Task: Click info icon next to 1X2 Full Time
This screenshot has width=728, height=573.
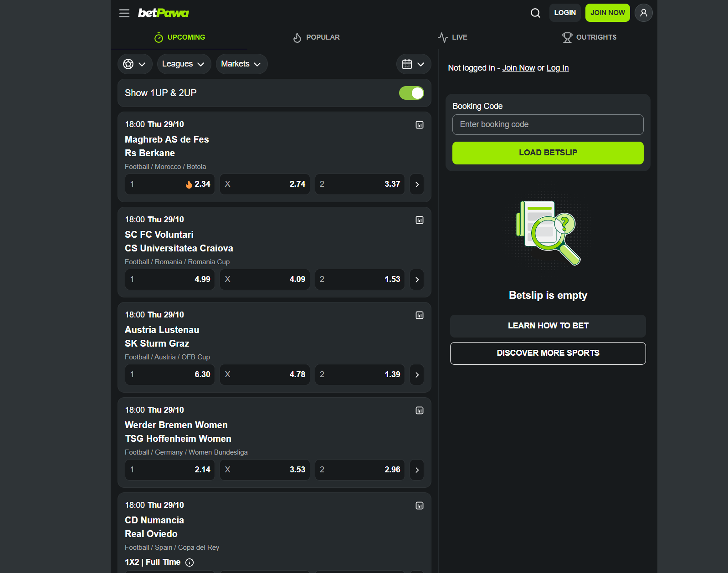Action: pos(190,563)
